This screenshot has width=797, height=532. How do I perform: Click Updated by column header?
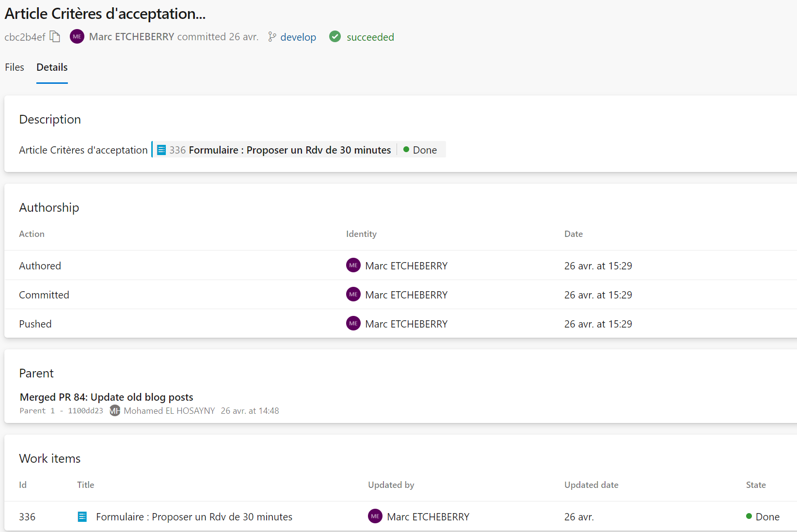tap(391, 485)
